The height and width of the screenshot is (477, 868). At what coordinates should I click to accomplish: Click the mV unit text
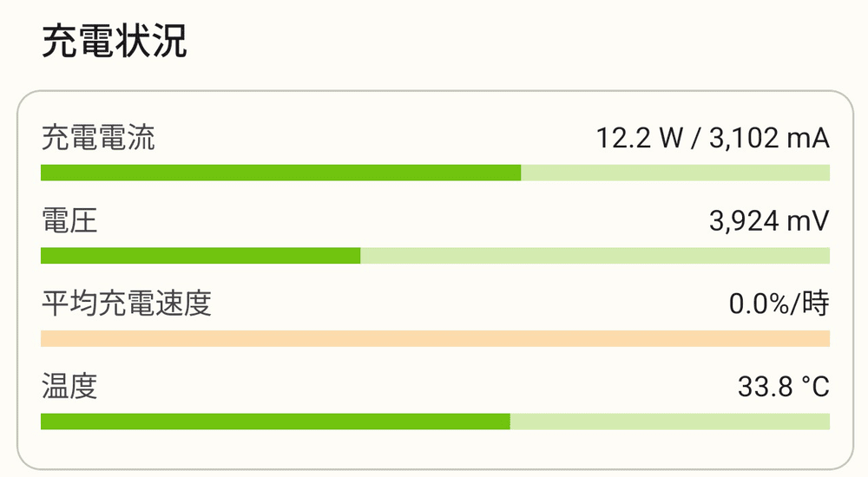pyautogui.click(x=808, y=221)
